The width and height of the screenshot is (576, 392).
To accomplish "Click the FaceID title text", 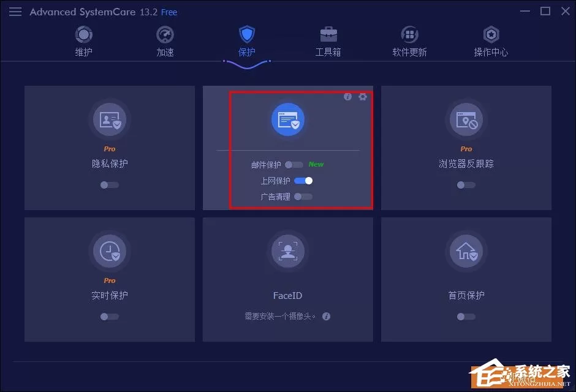I will click(287, 295).
